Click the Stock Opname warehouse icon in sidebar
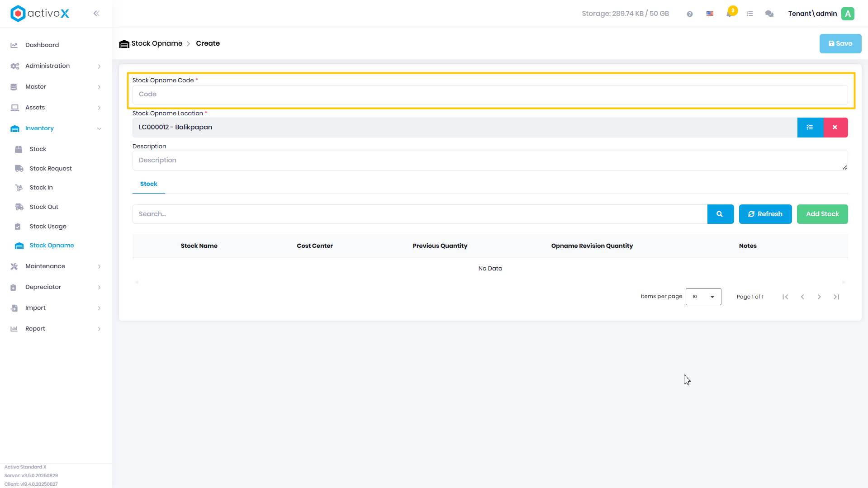The width and height of the screenshot is (868, 488). (19, 246)
